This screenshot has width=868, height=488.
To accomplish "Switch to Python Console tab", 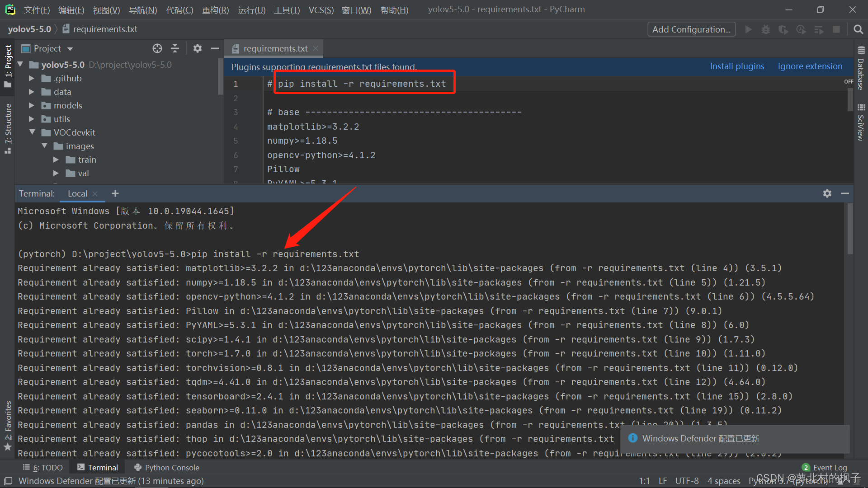I will (166, 468).
